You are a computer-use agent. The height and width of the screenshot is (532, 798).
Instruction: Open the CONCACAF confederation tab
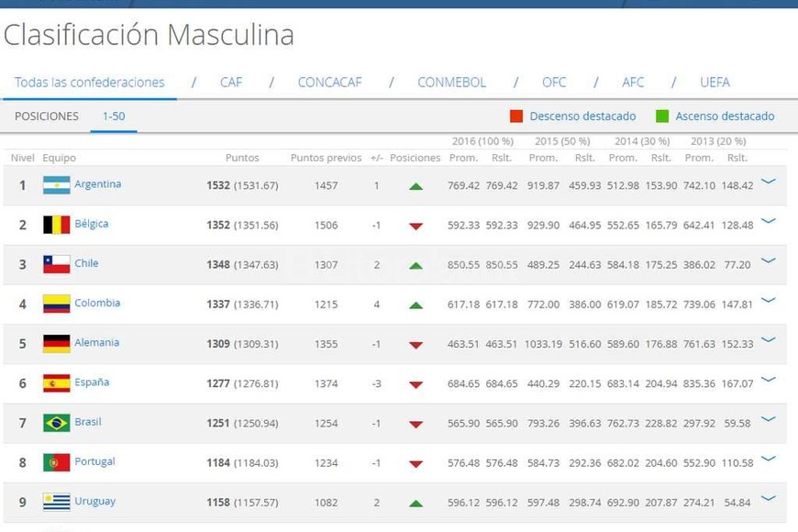329,83
